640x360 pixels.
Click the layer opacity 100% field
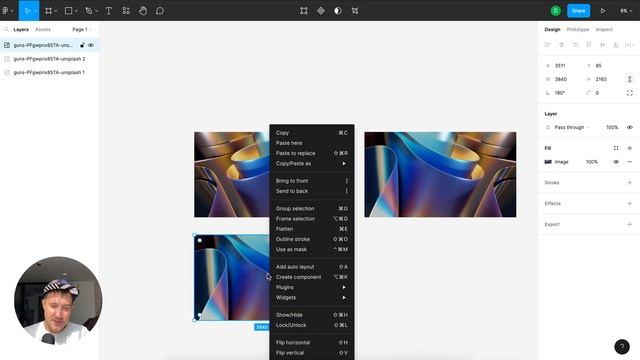pyautogui.click(x=612, y=127)
